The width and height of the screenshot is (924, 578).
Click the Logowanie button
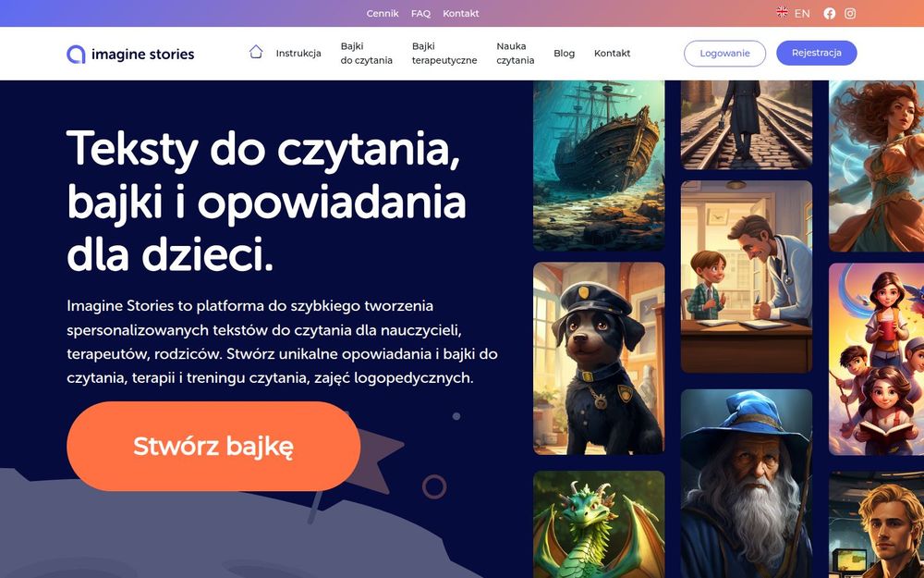click(x=724, y=53)
